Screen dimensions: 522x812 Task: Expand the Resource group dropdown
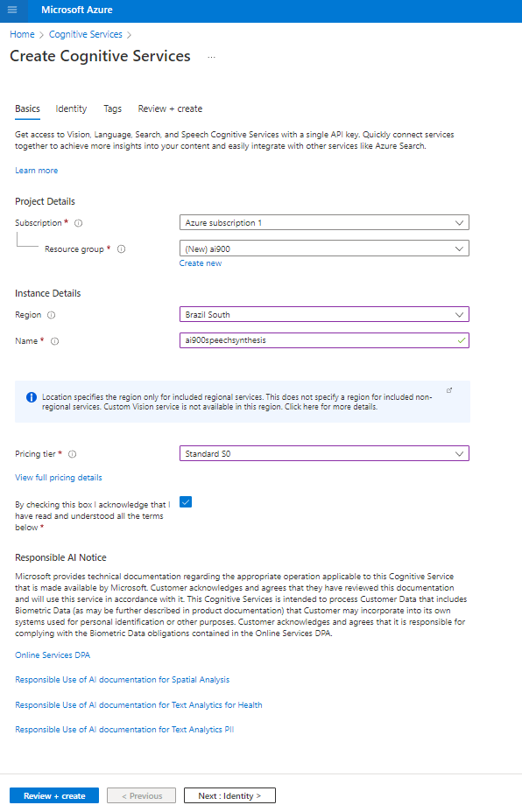[x=461, y=248]
